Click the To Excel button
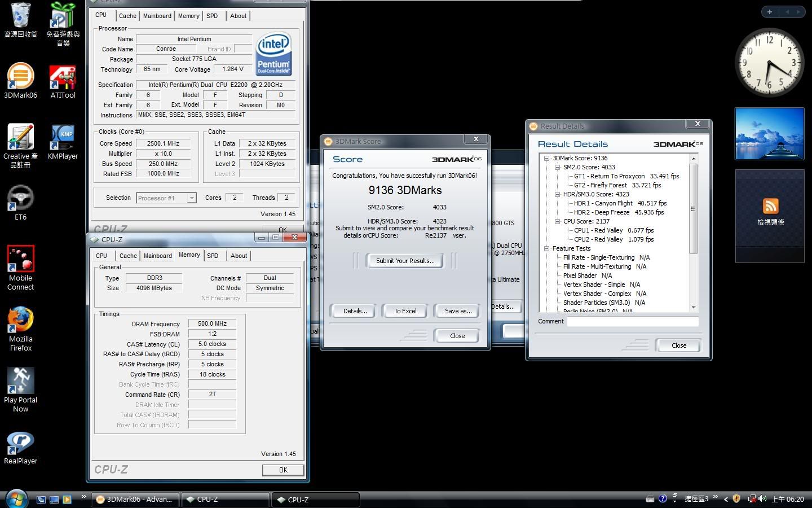This screenshot has width=812, height=508. (x=405, y=311)
